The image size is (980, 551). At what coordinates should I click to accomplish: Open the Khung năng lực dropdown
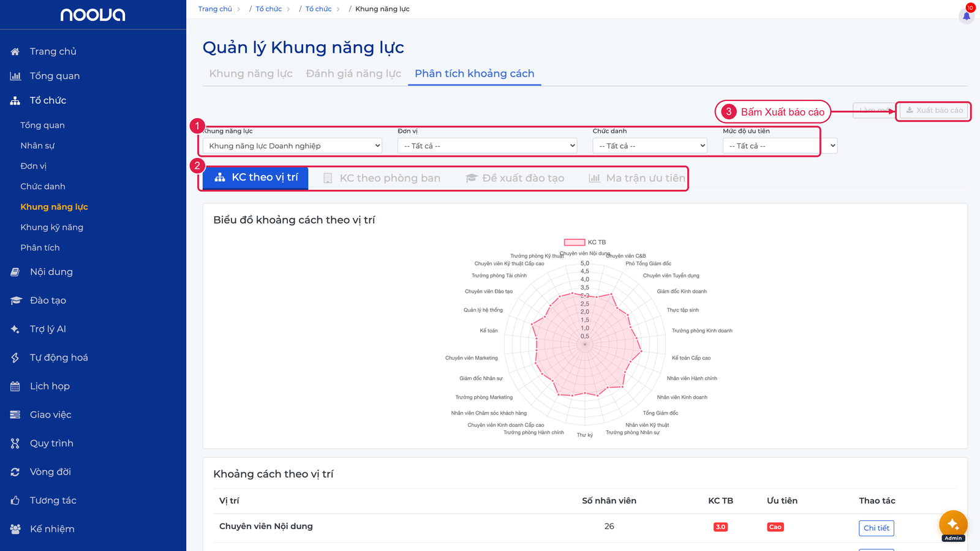[x=293, y=146]
